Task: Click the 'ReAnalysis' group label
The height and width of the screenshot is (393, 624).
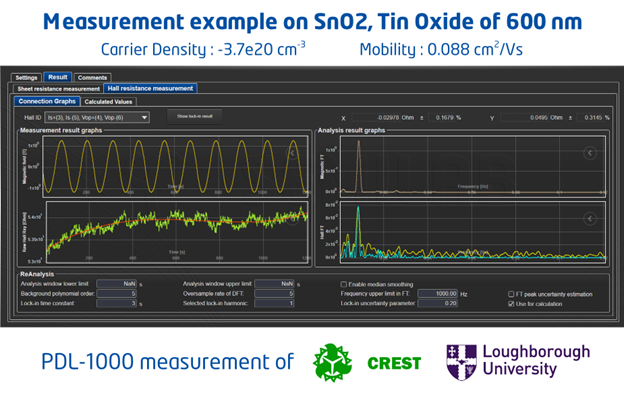Action: 37,274
